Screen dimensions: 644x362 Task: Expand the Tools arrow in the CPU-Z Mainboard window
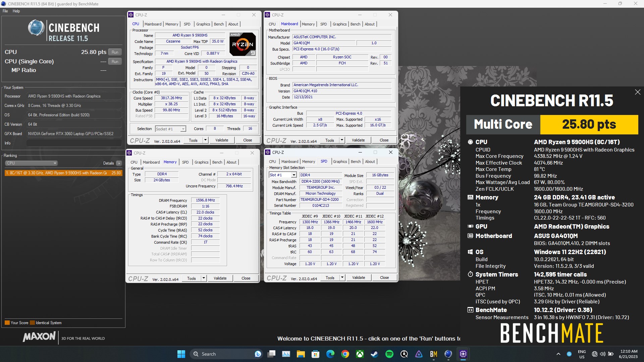pos(342,140)
